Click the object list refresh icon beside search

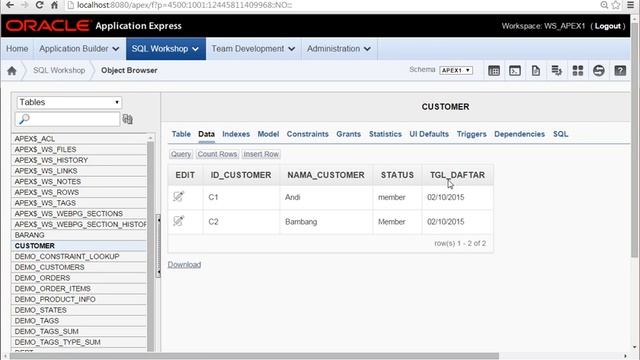click(128, 119)
